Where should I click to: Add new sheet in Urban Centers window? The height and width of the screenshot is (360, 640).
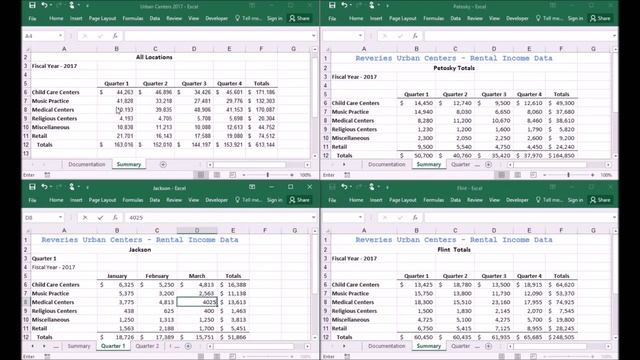(x=163, y=164)
